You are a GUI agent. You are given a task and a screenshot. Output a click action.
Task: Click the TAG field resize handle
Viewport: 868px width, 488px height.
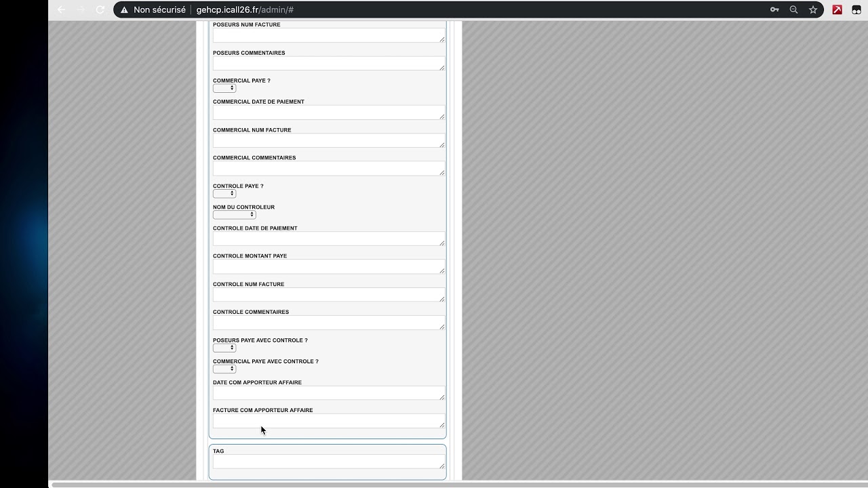pyautogui.click(x=441, y=466)
